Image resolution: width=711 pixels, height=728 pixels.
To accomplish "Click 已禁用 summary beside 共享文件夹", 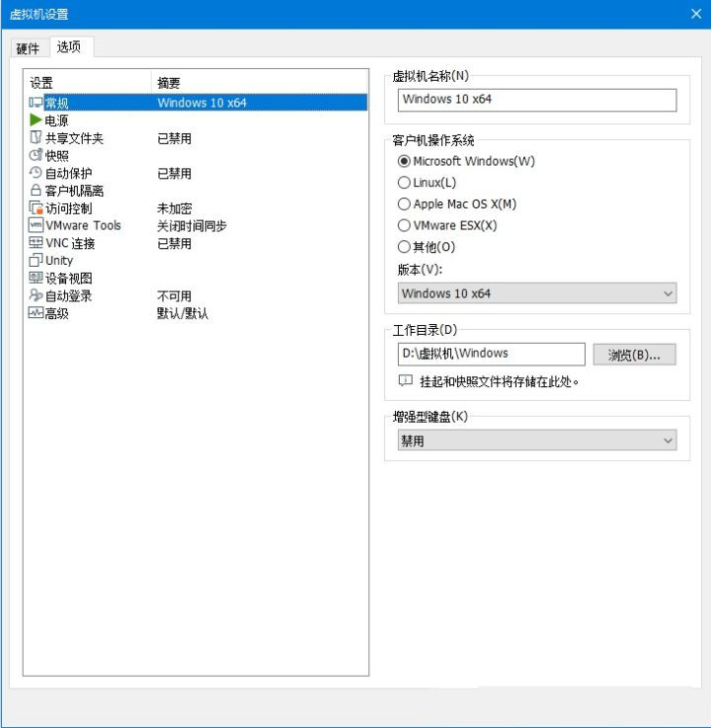I will pos(175,138).
